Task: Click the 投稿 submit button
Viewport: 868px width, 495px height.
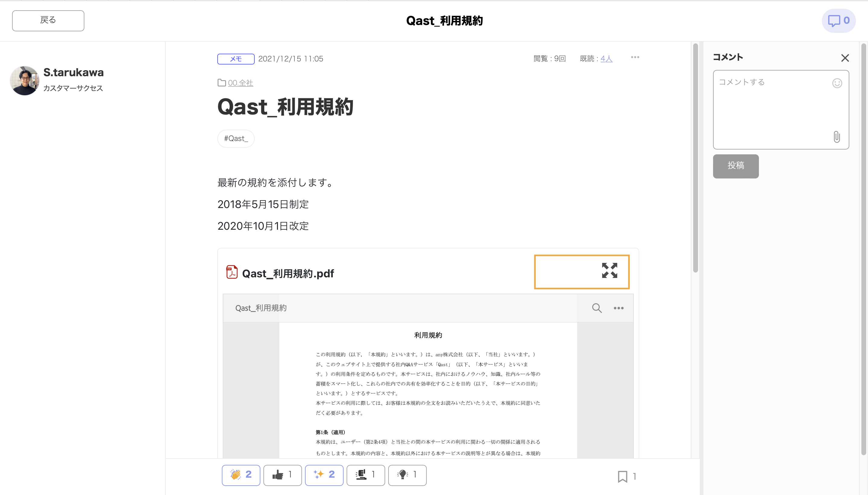Action: click(x=736, y=166)
